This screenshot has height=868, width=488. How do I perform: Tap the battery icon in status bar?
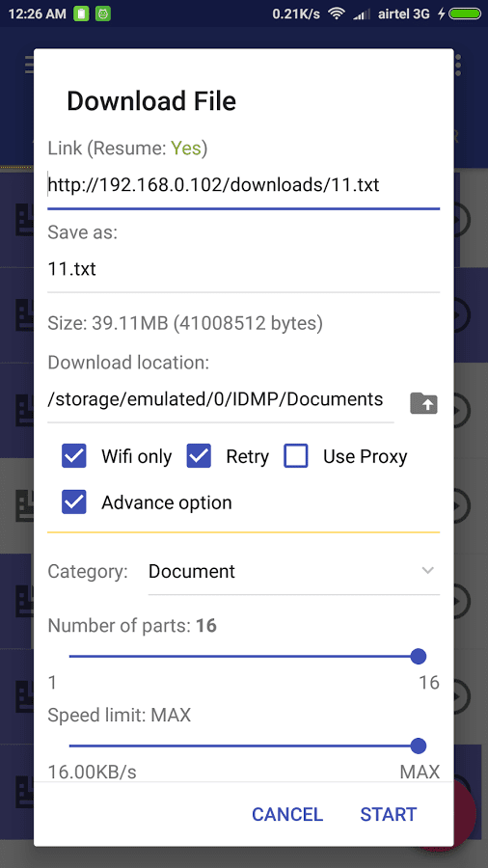click(465, 14)
